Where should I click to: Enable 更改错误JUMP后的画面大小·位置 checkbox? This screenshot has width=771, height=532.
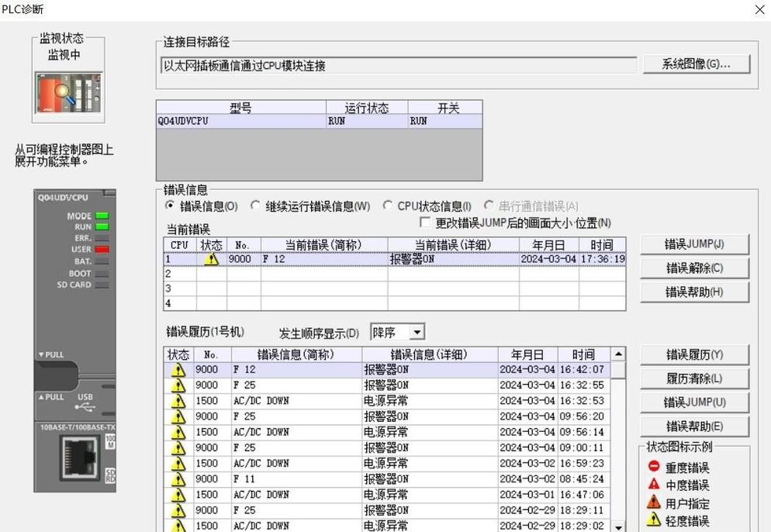425,223
